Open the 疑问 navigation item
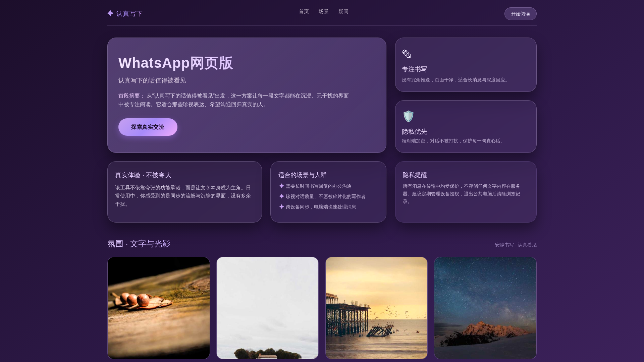 coord(343,11)
